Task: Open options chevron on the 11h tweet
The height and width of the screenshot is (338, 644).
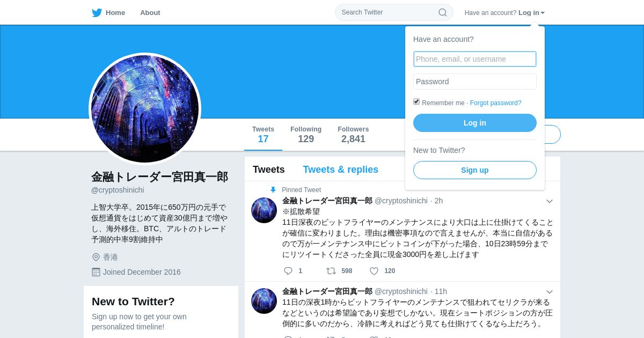Action: (550, 292)
